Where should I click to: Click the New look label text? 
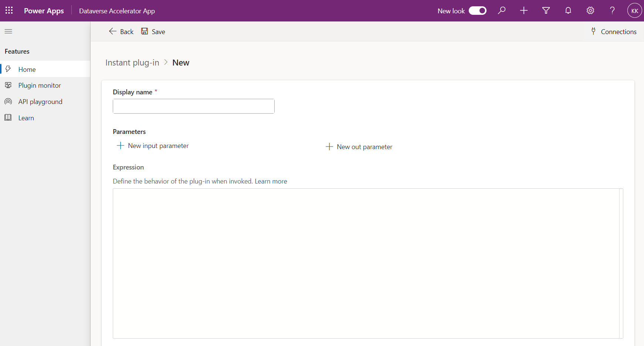point(451,11)
